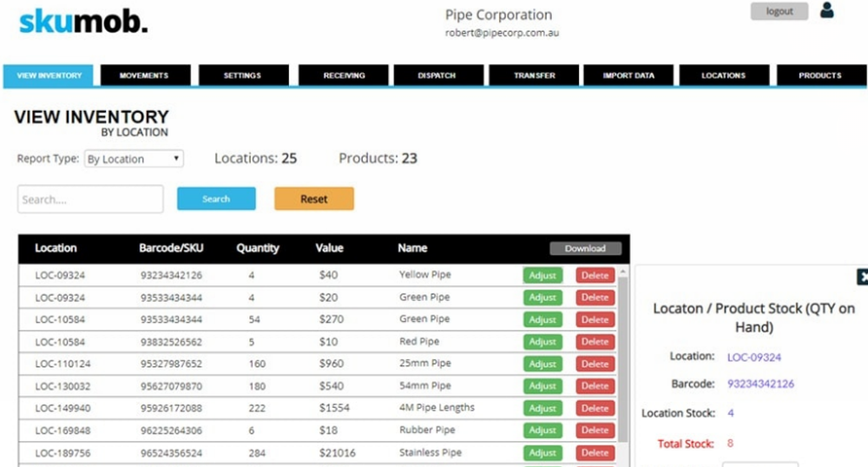Switch to View Inventory tab

pos(49,76)
